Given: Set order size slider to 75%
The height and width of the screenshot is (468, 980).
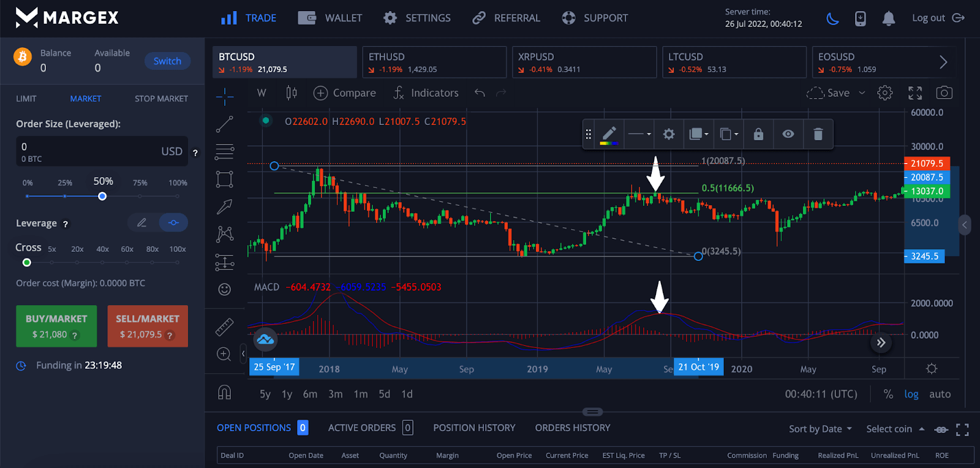Looking at the screenshot, I should tap(140, 196).
